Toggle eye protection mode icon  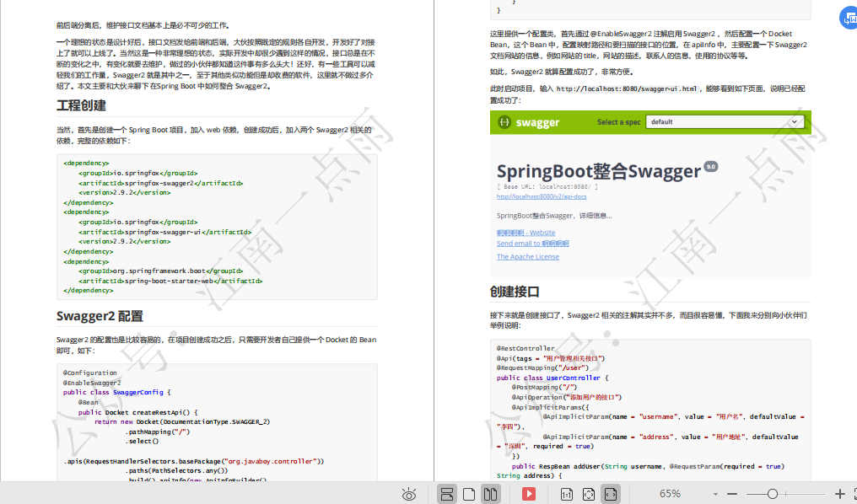click(409, 495)
